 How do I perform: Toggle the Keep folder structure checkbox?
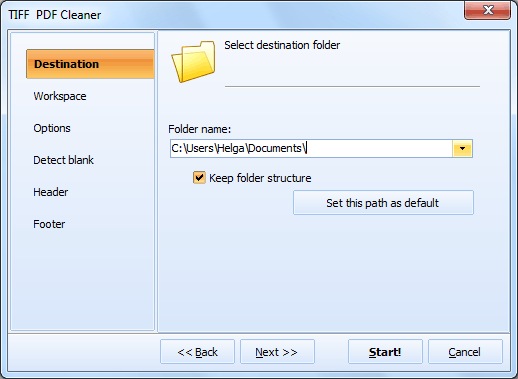point(199,178)
